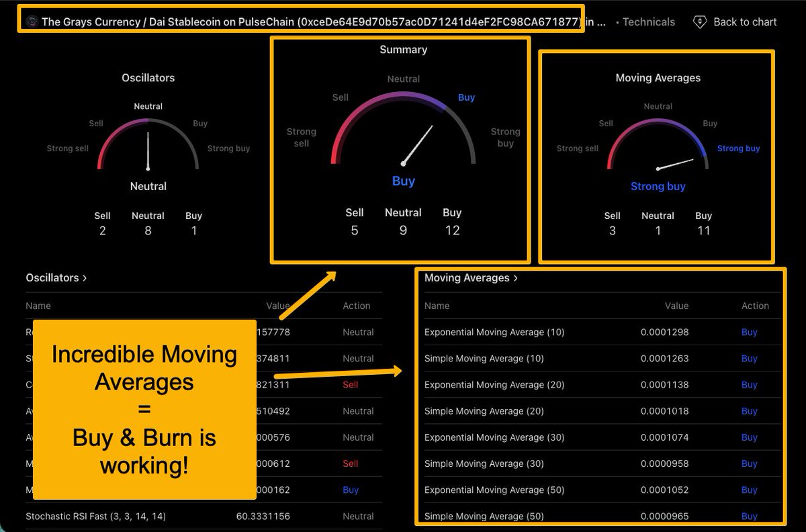
Task: Select the Exponential Moving Average (20) row name
Action: 494,384
